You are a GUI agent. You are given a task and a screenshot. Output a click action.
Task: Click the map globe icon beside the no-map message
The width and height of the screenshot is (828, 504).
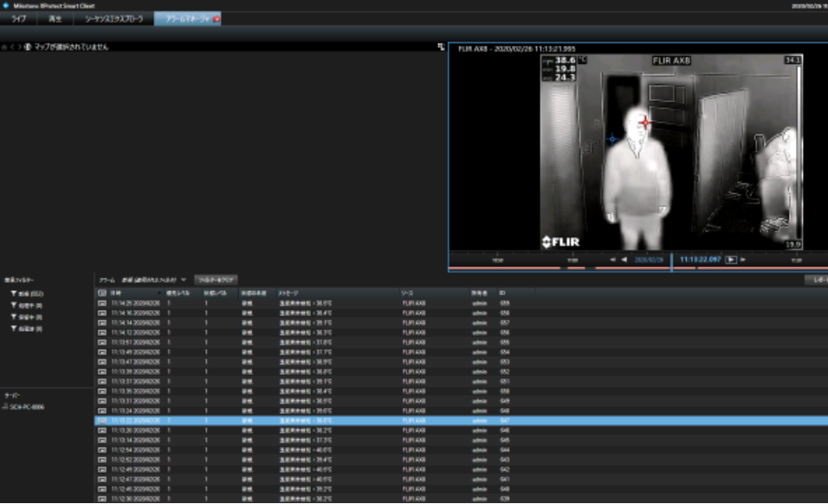pos(28,47)
